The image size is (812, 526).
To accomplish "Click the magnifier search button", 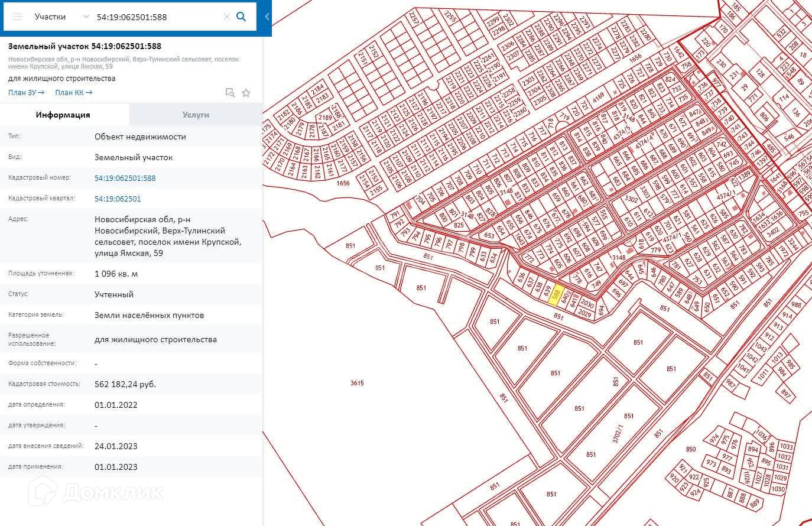I will pos(241,17).
